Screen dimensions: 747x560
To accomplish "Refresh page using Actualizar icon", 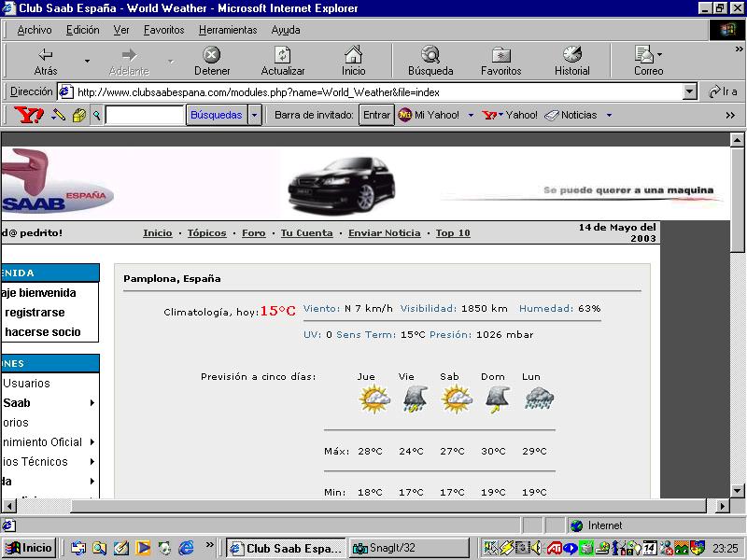I will (283, 54).
